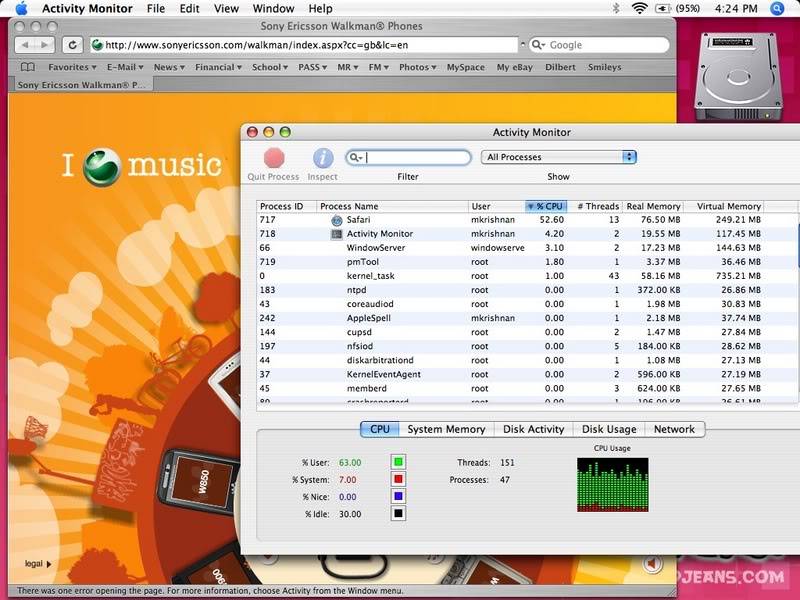Open the Edit menu

[x=189, y=8]
